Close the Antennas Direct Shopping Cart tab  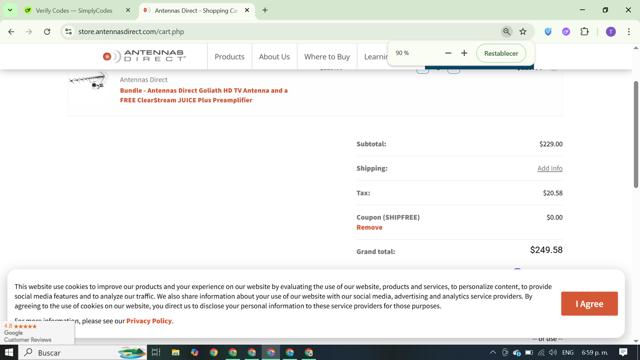(x=247, y=10)
